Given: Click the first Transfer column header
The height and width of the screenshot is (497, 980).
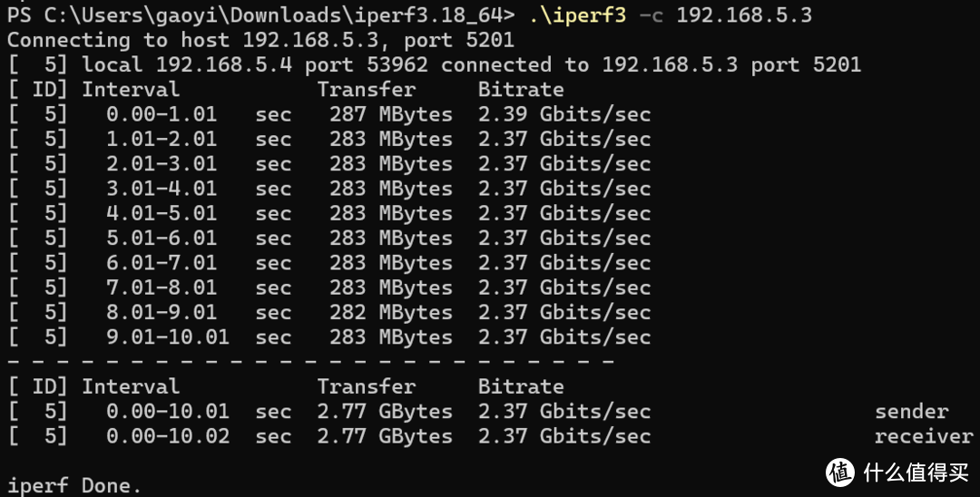Looking at the screenshot, I should (367, 90).
